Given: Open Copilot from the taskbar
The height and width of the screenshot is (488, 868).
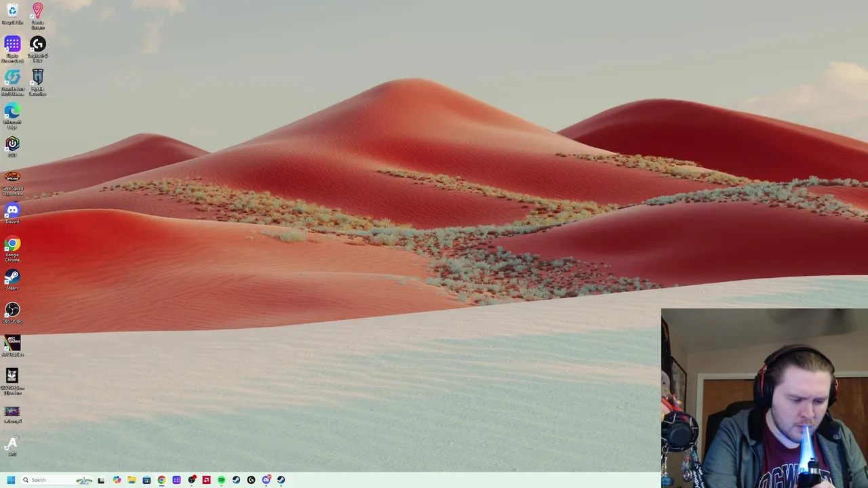Looking at the screenshot, I should 117,480.
